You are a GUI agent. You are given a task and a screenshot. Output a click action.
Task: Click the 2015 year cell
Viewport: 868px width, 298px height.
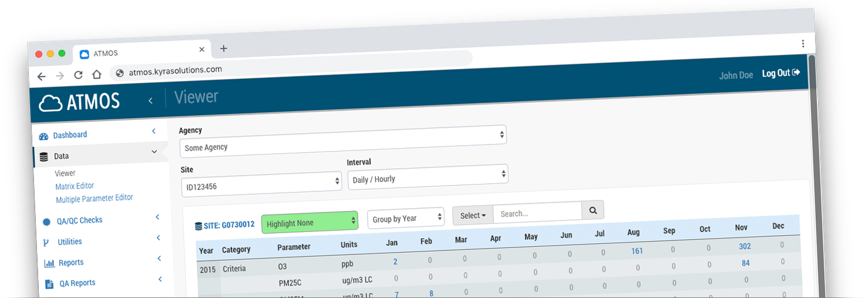click(x=208, y=270)
